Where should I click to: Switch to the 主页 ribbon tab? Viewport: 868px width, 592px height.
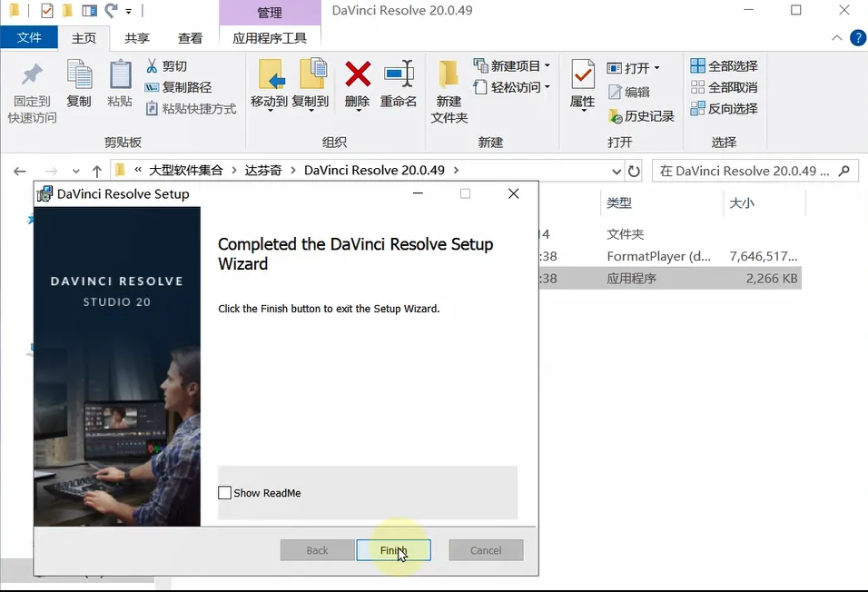click(x=84, y=38)
